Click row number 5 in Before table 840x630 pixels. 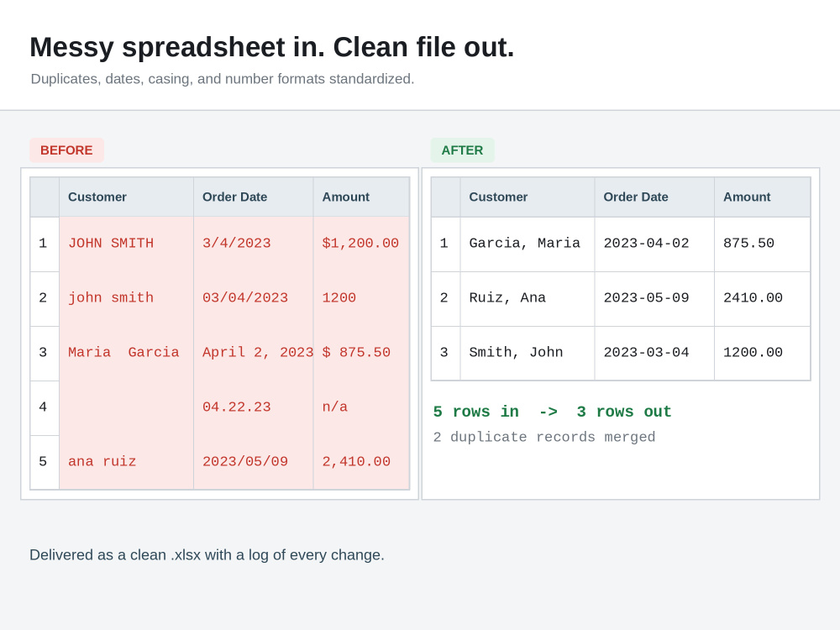click(45, 462)
